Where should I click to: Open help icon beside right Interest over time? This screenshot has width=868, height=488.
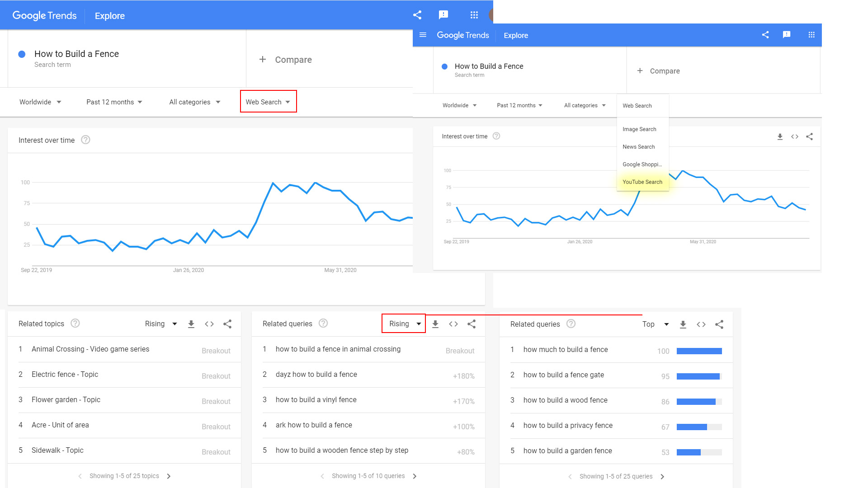click(496, 136)
